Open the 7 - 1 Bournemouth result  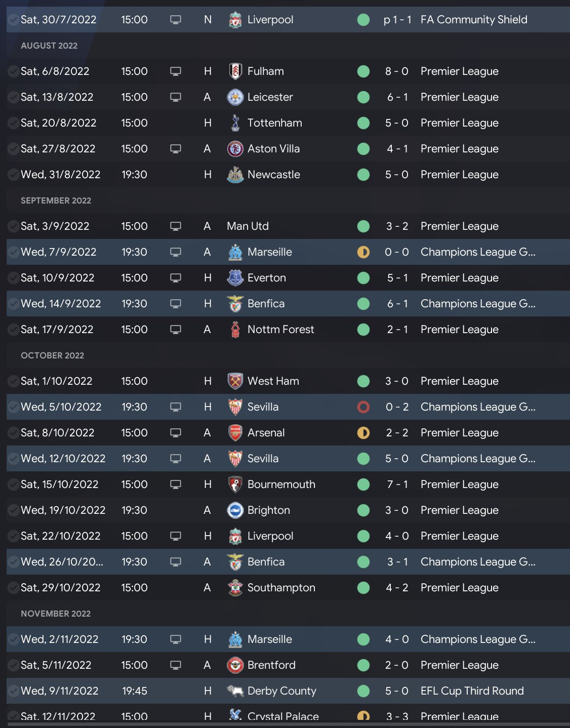[397, 484]
